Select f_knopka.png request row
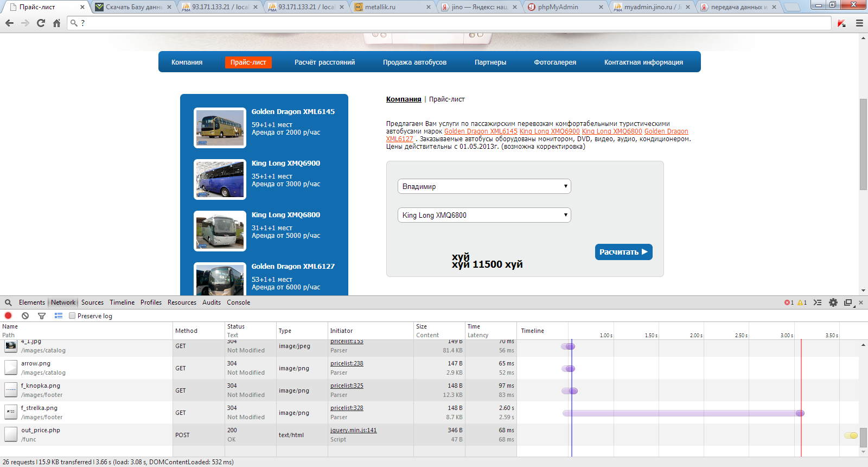 coord(430,390)
